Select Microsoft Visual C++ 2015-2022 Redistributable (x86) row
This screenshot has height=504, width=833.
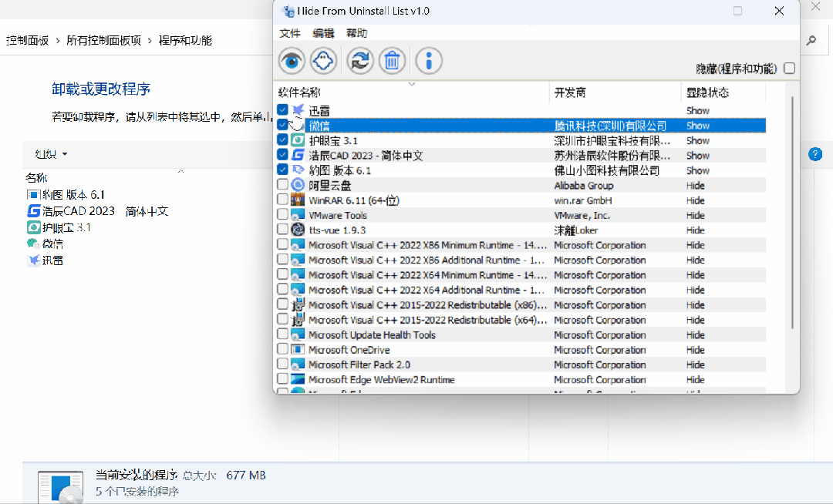coord(521,305)
